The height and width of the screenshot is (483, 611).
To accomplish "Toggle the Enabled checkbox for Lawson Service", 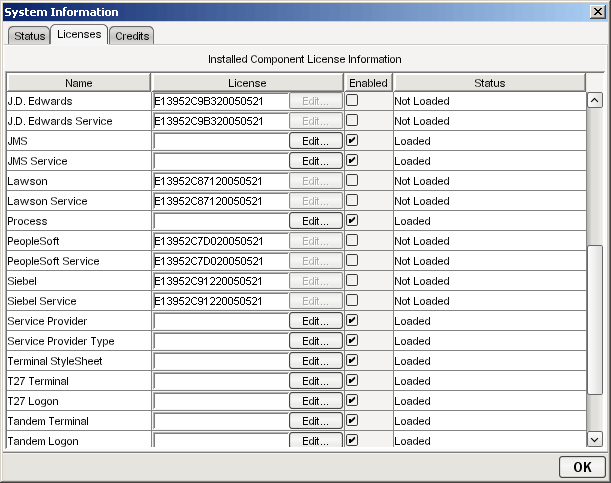I will 352,201.
